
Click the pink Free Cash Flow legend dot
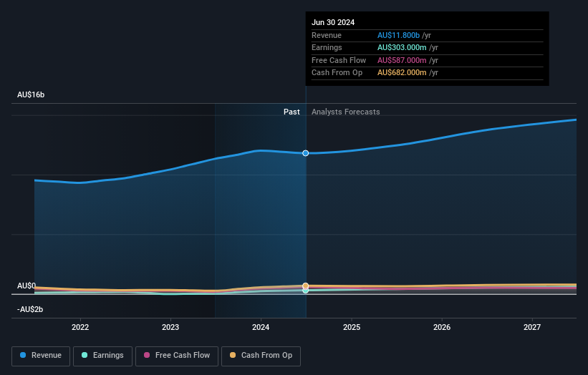point(147,355)
